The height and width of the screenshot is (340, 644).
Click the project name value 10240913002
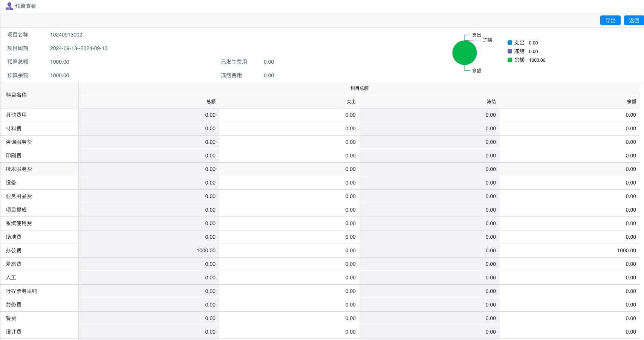pyautogui.click(x=66, y=35)
